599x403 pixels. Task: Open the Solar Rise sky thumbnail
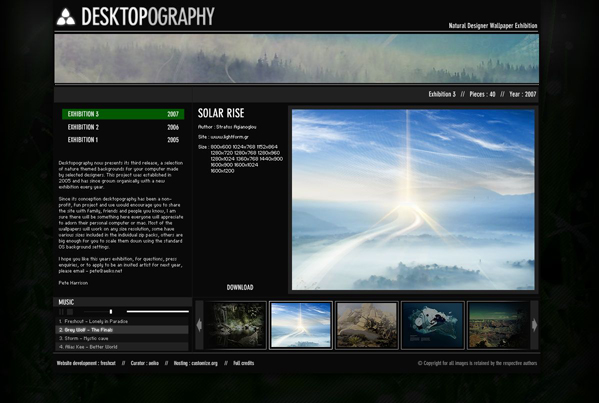(x=301, y=325)
